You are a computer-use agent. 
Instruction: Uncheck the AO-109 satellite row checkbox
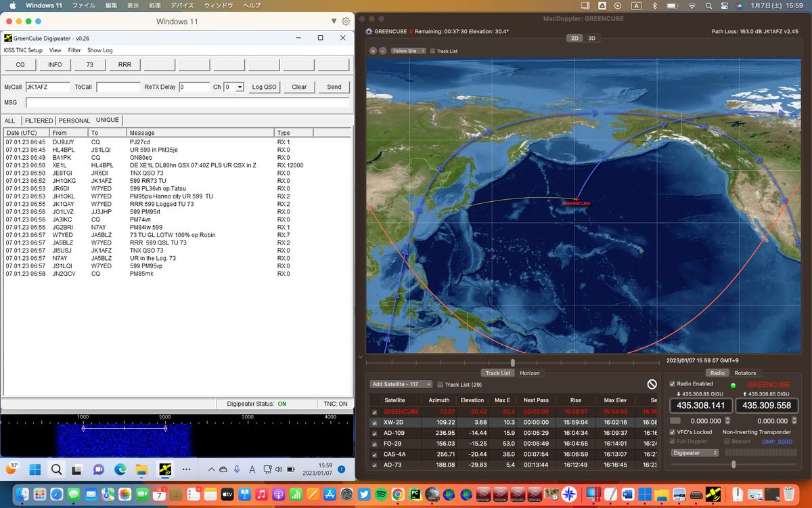tap(374, 433)
